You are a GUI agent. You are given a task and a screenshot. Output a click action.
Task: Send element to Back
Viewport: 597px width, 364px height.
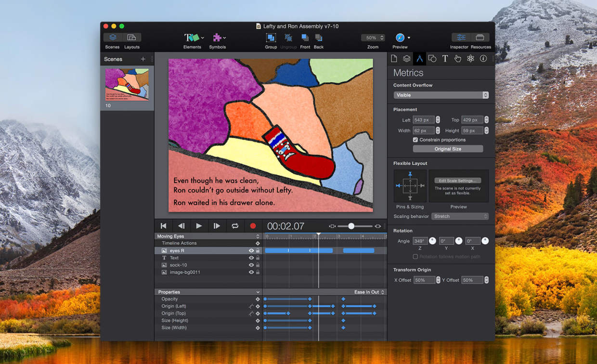click(318, 38)
